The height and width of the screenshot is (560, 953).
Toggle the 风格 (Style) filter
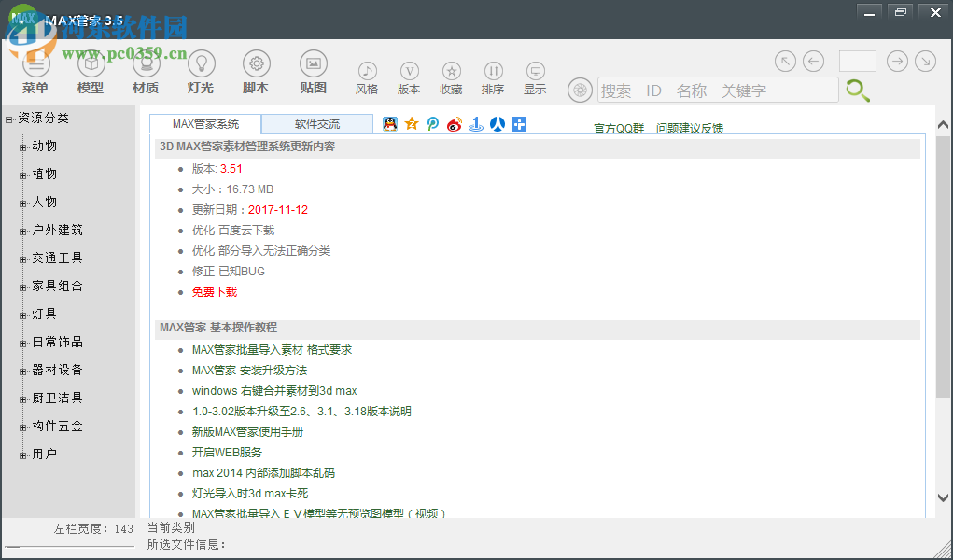click(368, 78)
